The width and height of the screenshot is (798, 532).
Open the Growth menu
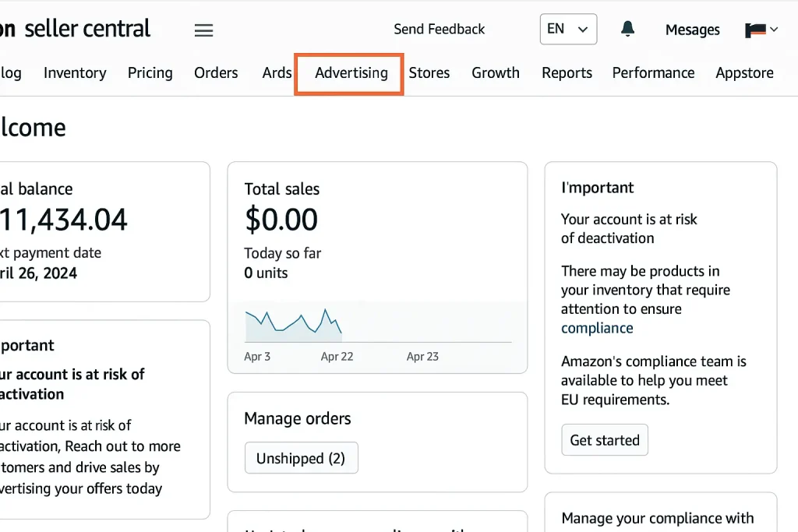pos(496,73)
